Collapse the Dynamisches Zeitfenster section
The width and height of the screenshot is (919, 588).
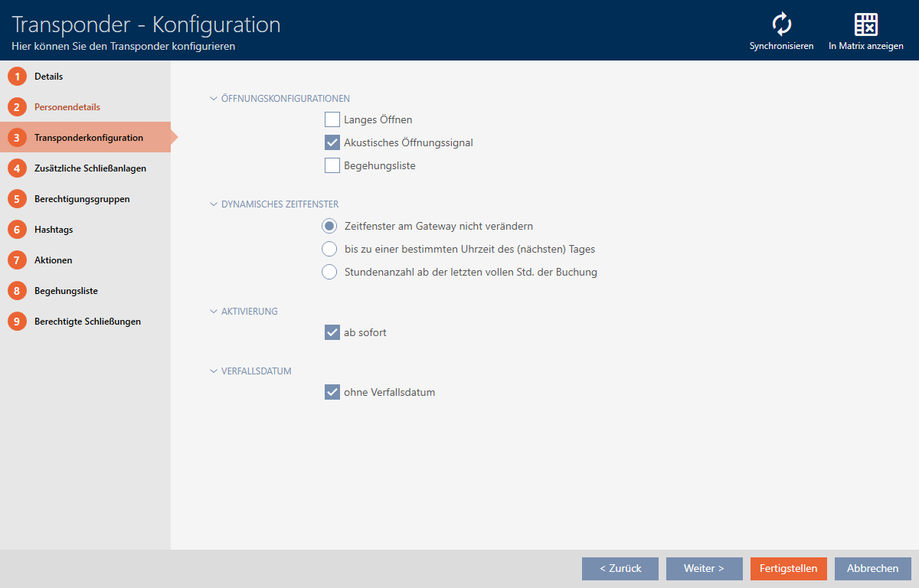coord(214,204)
